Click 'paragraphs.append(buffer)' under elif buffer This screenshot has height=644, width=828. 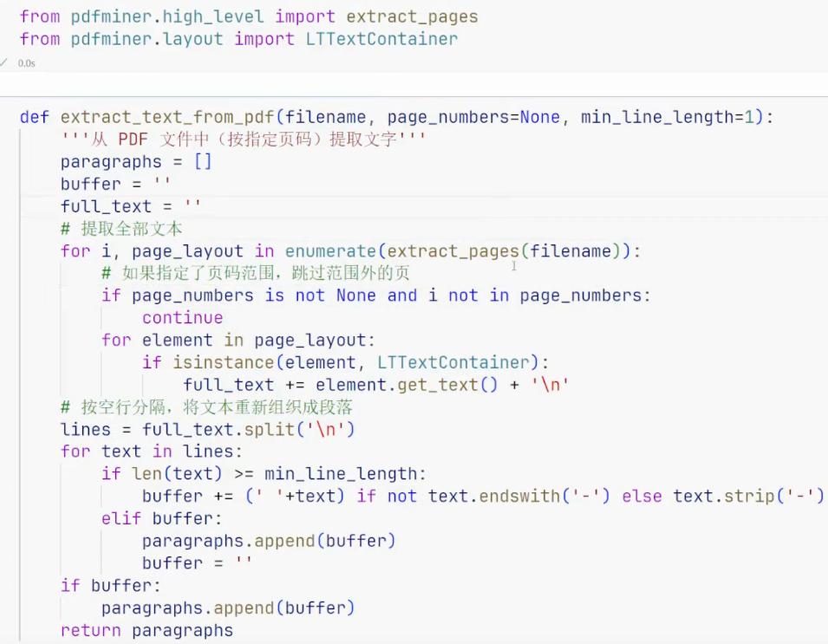pos(269,541)
